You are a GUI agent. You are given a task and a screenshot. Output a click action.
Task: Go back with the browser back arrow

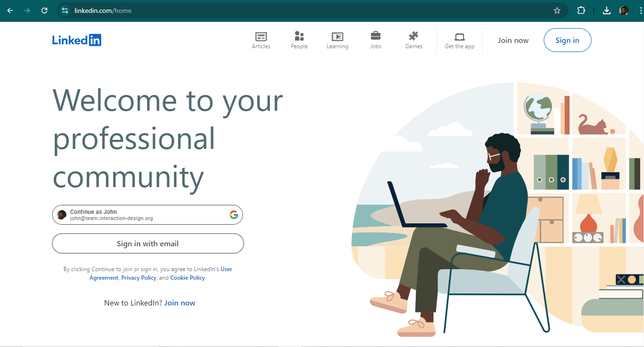(x=10, y=10)
